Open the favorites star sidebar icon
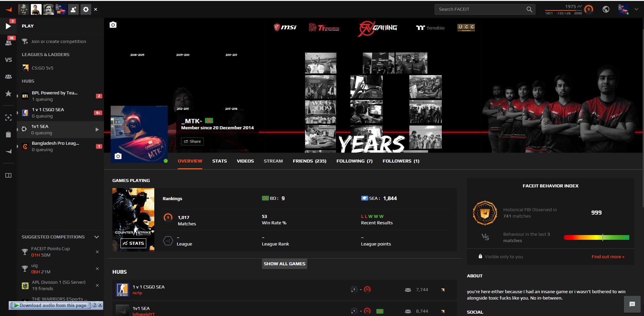The image size is (644, 316). click(8, 93)
